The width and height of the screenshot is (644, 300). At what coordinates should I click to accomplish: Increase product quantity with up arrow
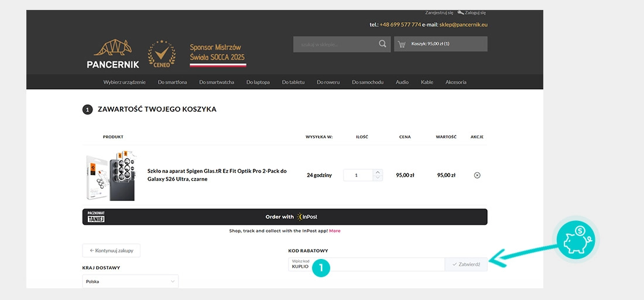point(377,172)
